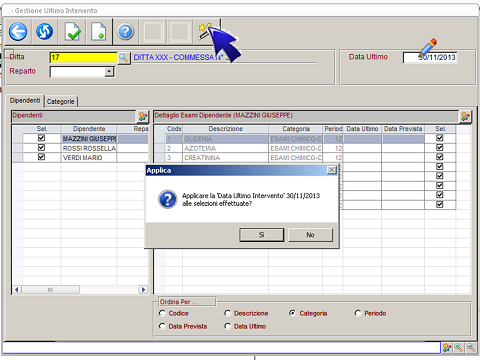
Task: Select Periodo sort radio button
Action: click(358, 313)
